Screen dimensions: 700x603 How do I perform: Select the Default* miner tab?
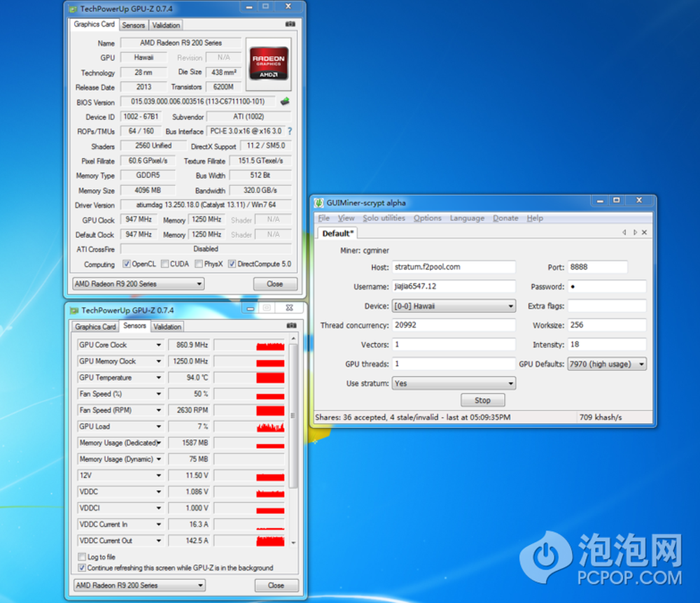pyautogui.click(x=337, y=233)
